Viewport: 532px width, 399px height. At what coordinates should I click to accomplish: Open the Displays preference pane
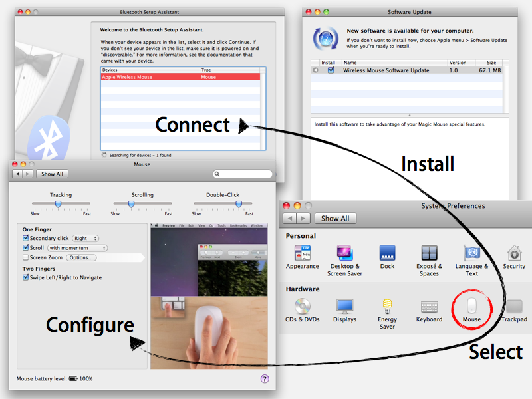tap(344, 310)
